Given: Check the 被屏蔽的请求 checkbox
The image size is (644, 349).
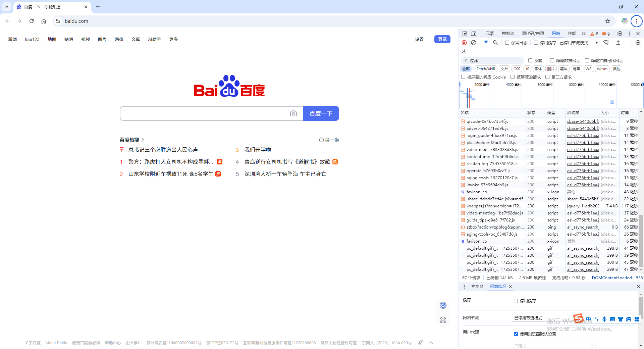Looking at the screenshot, I should click(513, 77).
